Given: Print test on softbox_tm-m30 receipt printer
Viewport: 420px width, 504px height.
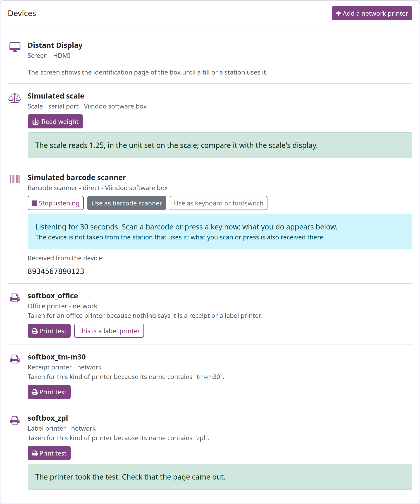Looking at the screenshot, I should click(x=49, y=392).
